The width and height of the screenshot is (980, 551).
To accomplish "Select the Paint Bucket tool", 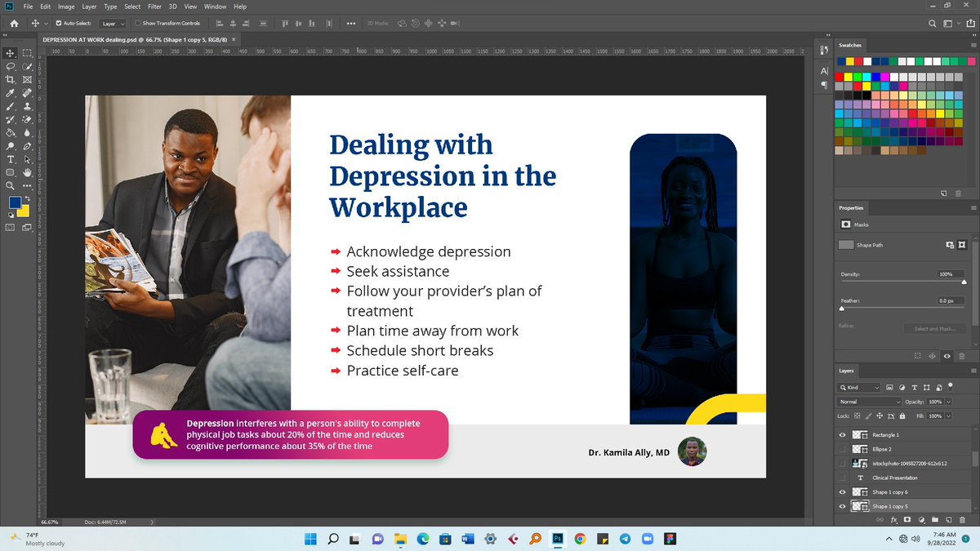I will point(11,133).
